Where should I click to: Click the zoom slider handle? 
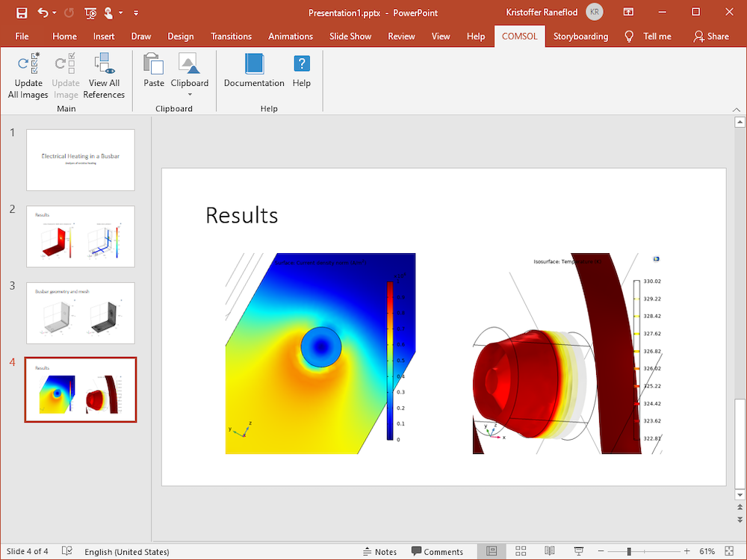(x=629, y=552)
